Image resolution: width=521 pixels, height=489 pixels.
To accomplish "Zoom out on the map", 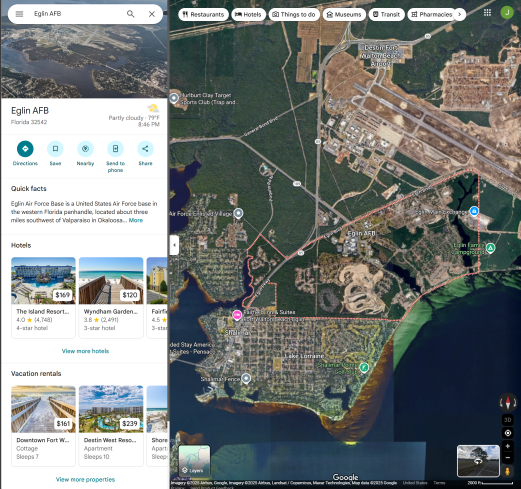I will click(508, 458).
